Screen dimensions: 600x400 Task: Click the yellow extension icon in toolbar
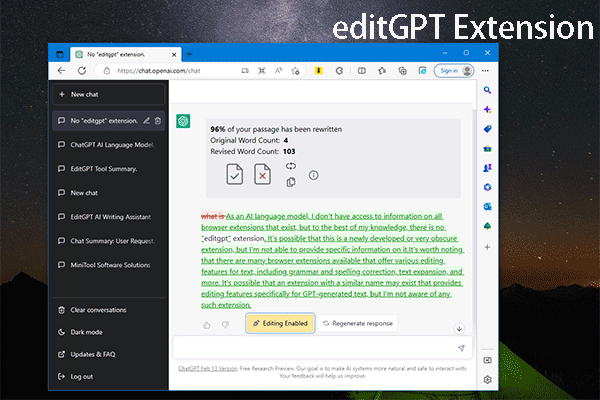click(318, 70)
